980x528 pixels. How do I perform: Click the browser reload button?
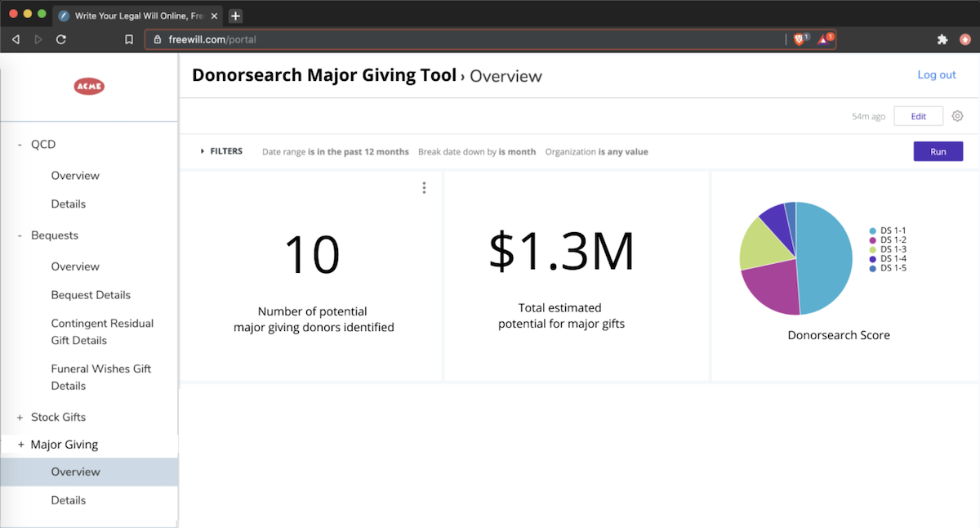(61, 39)
